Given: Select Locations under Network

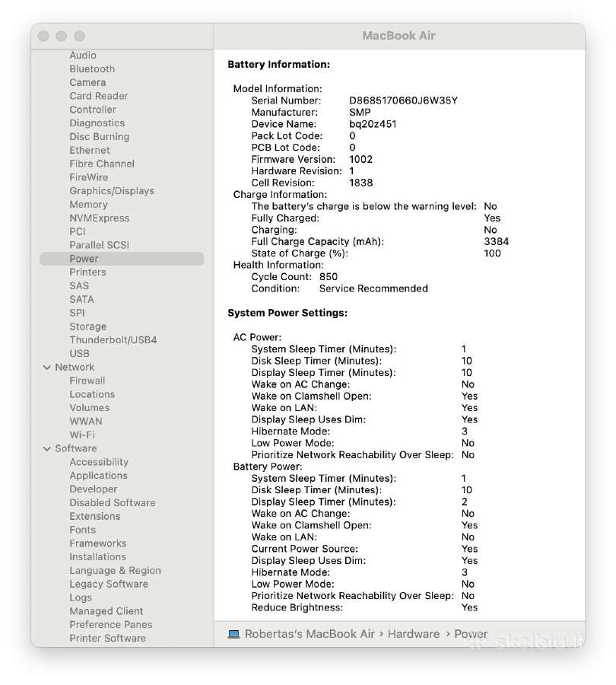Looking at the screenshot, I should (x=92, y=394).
